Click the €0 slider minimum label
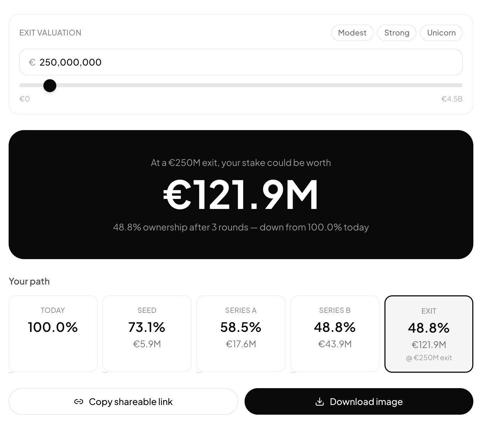The height and width of the screenshot is (448, 492). pos(24,99)
